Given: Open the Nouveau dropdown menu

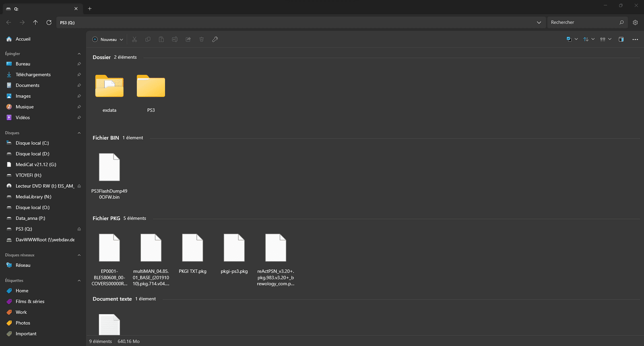Looking at the screenshot, I should click(107, 39).
